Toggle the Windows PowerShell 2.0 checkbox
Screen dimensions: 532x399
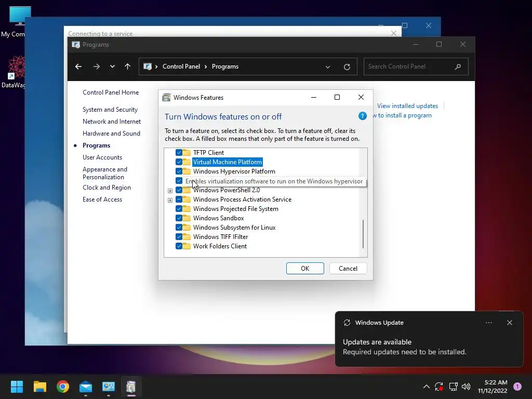tap(179, 190)
